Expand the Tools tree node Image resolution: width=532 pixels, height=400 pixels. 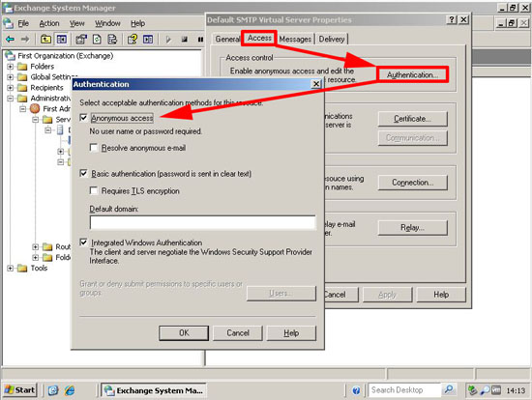click(x=11, y=269)
